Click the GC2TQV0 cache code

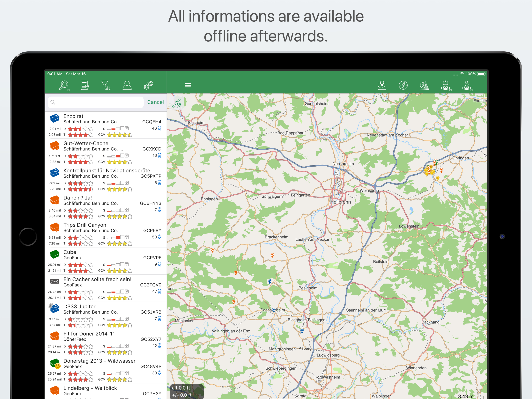151,285
